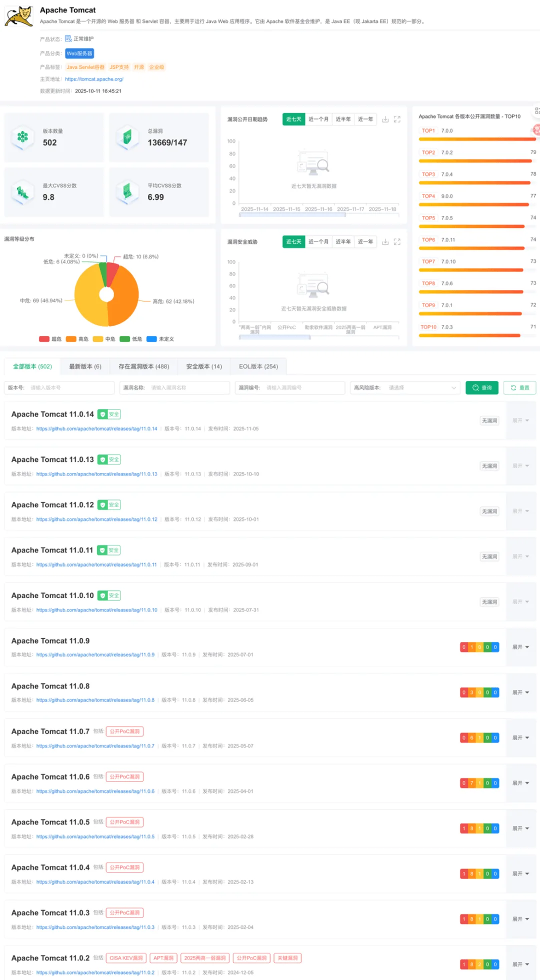Download the vulnerability disclosure trend chart

click(385, 119)
